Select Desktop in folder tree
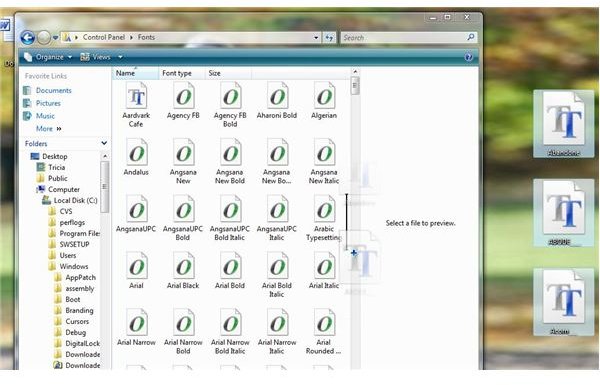Screen dimensions: 600x385 (x=49, y=156)
